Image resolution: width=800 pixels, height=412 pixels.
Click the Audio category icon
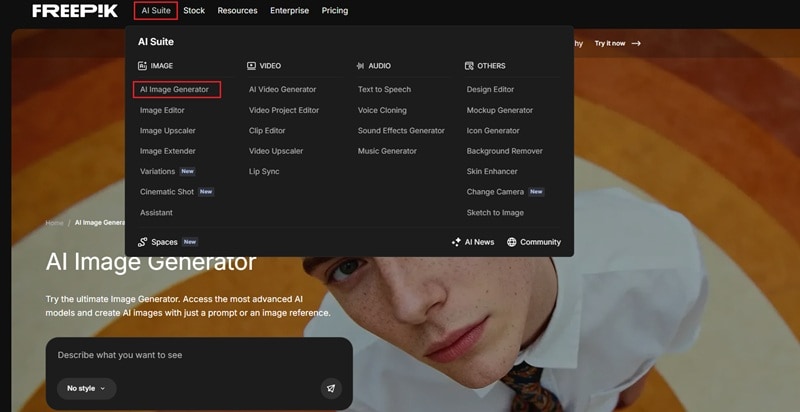coord(360,66)
